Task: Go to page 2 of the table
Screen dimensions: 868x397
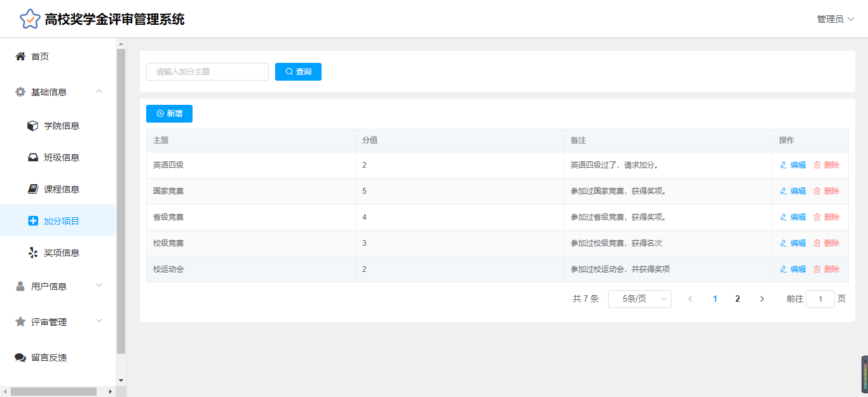Action: 738,299
